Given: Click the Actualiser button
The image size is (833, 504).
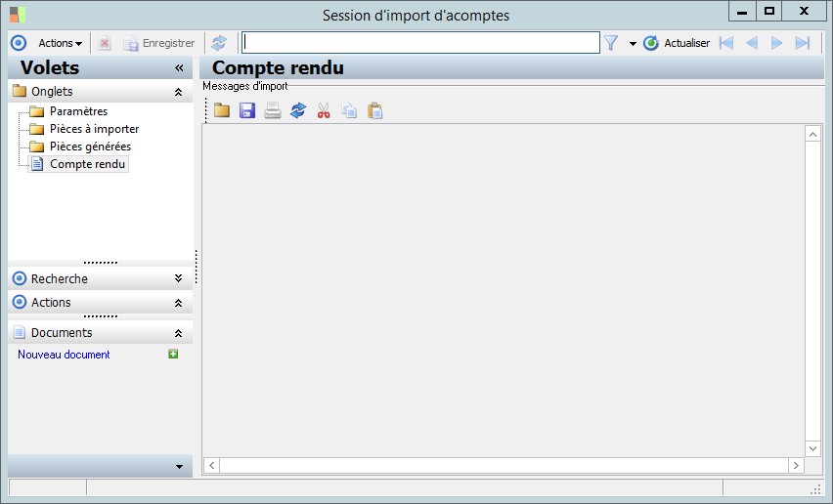Looking at the screenshot, I should [677, 43].
